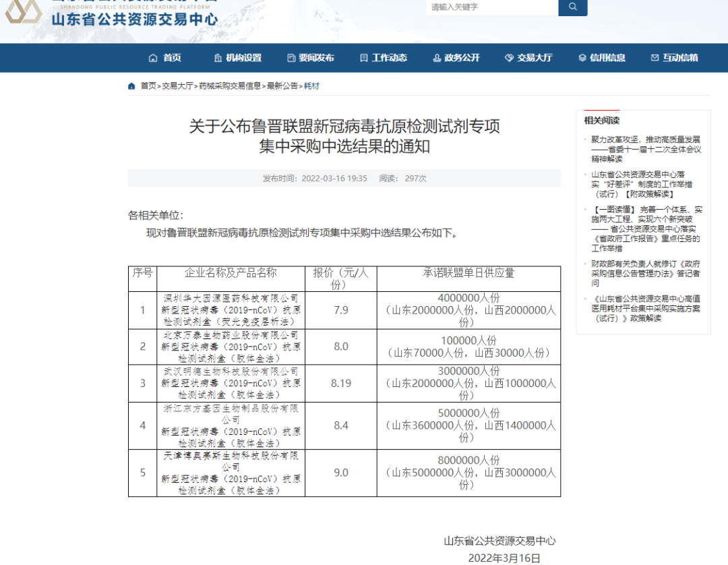
Task: Click the search magnifier button
Action: (572, 7)
